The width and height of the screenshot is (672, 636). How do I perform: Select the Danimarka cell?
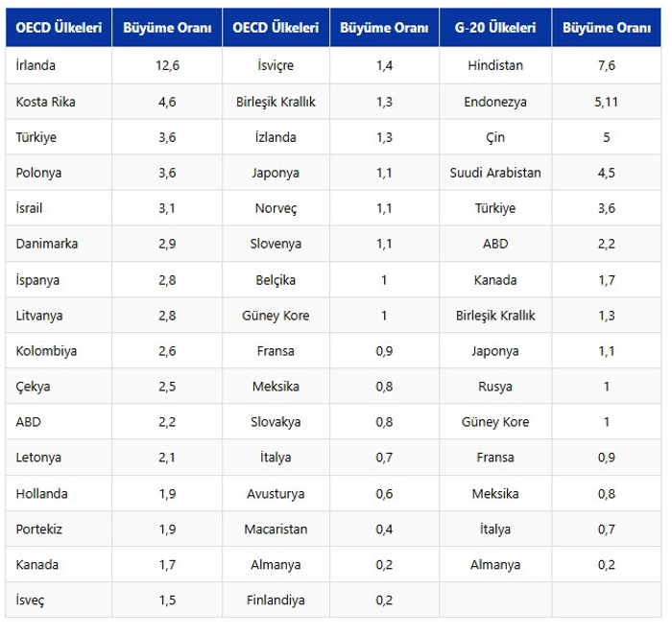coord(47,244)
